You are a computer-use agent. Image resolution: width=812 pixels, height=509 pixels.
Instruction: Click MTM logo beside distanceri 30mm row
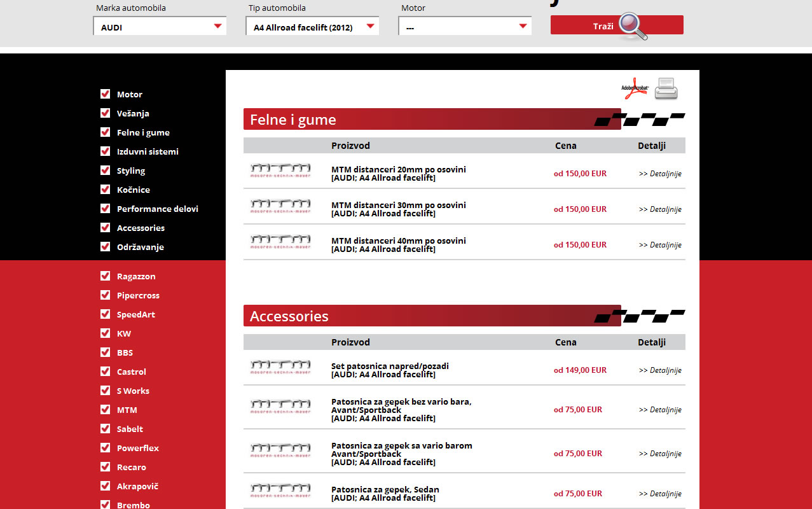click(x=280, y=206)
